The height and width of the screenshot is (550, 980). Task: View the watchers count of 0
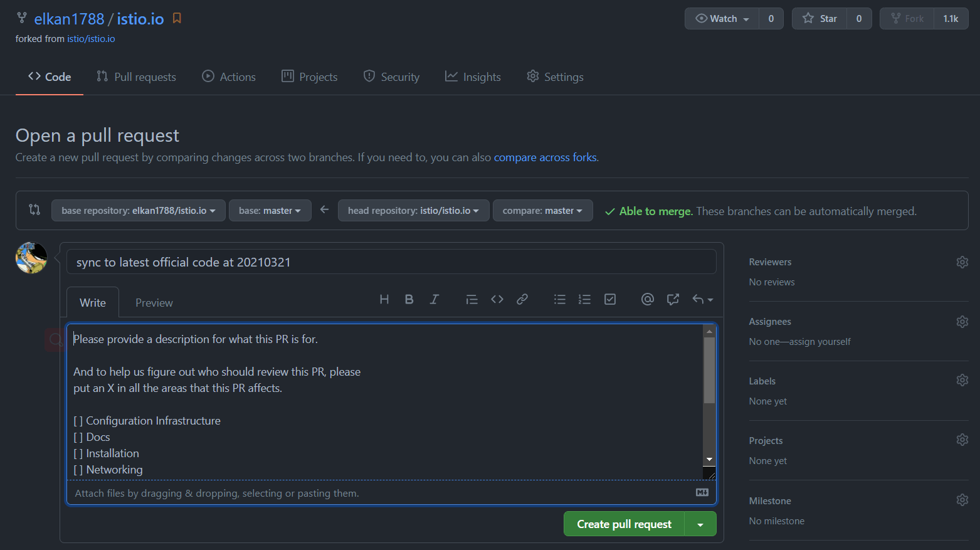click(x=771, y=19)
